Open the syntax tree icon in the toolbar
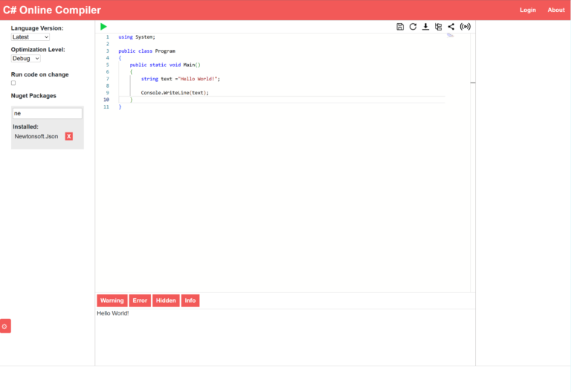Image resolution: width=571 pixels, height=392 pixels. tap(438, 27)
